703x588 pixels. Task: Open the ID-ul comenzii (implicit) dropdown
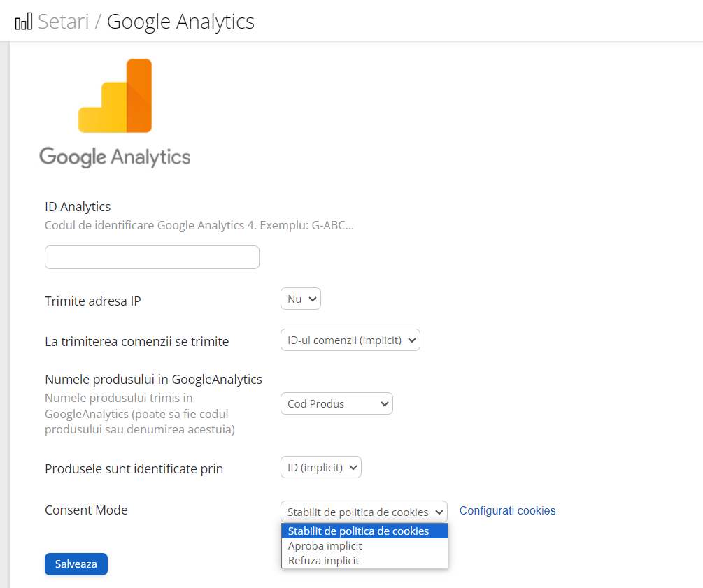[350, 340]
